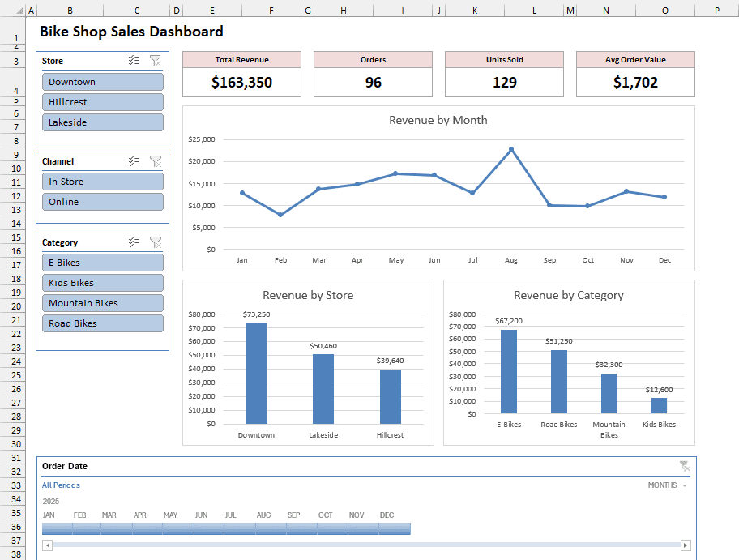Click the timeline scroll left arrow
The image size is (739, 560).
[47, 545]
